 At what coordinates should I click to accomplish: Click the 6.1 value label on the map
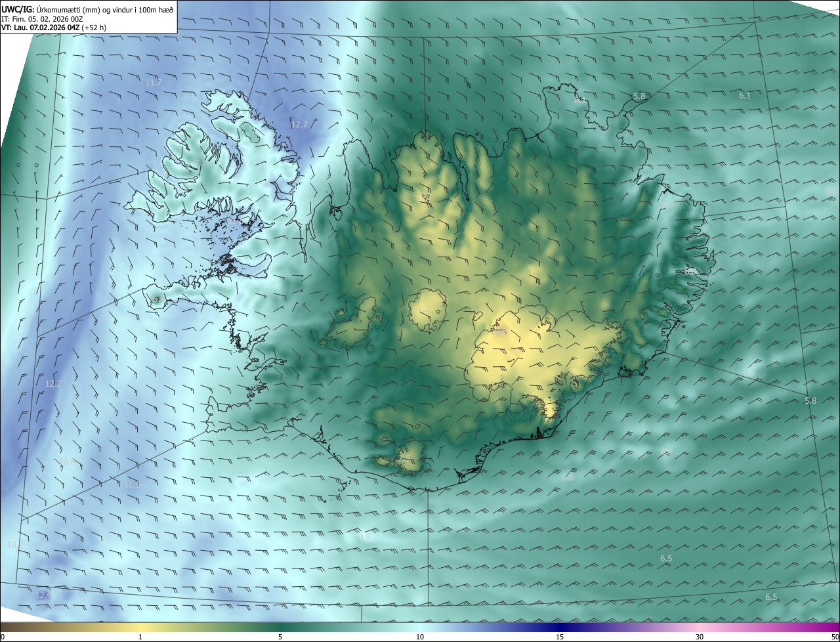pyautogui.click(x=744, y=95)
